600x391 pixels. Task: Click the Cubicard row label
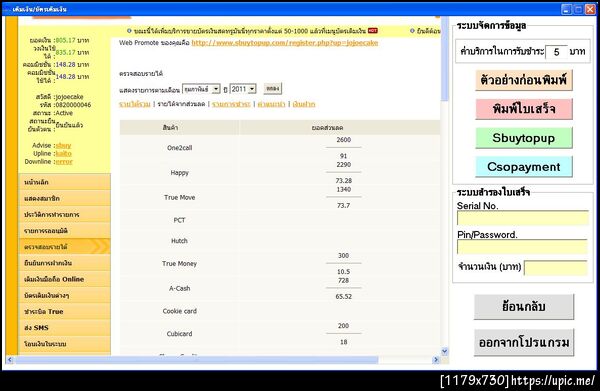pyautogui.click(x=179, y=334)
